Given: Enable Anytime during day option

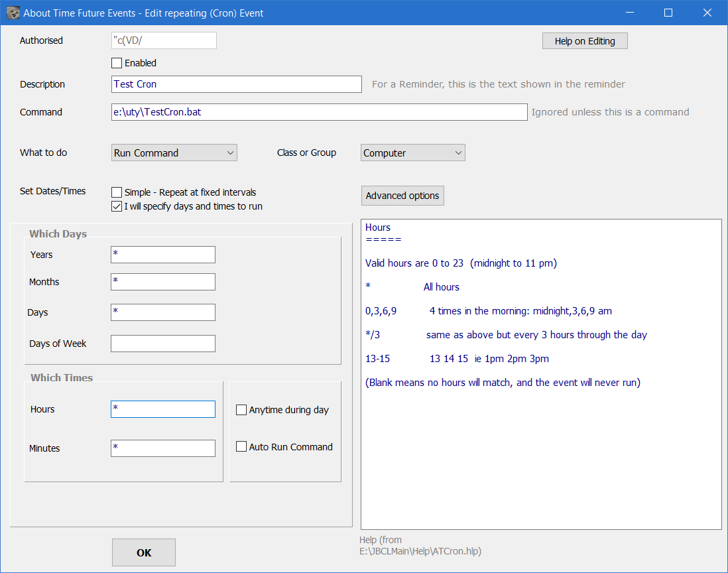Looking at the screenshot, I should coord(241,409).
